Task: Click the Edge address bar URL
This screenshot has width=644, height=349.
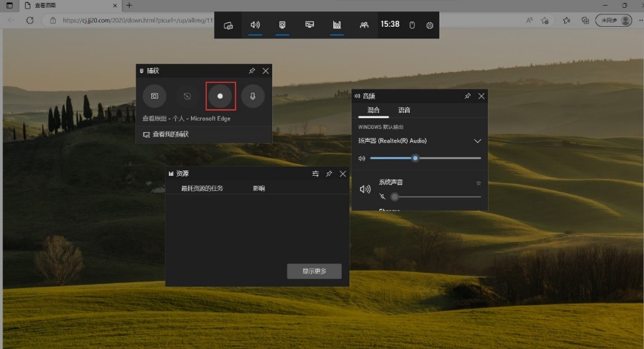Action: pyautogui.click(x=137, y=20)
